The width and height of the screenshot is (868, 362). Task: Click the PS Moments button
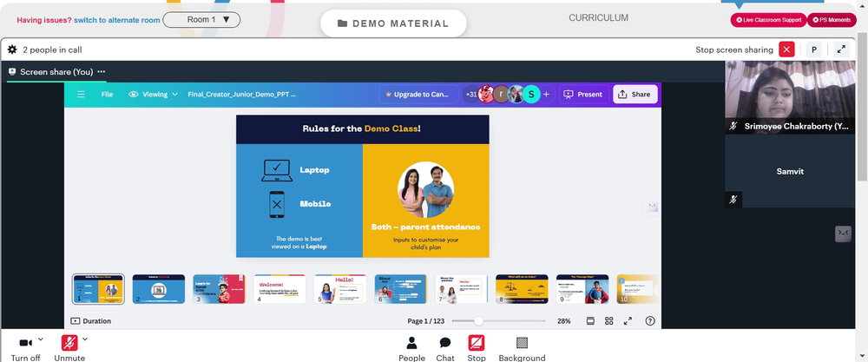pos(832,20)
